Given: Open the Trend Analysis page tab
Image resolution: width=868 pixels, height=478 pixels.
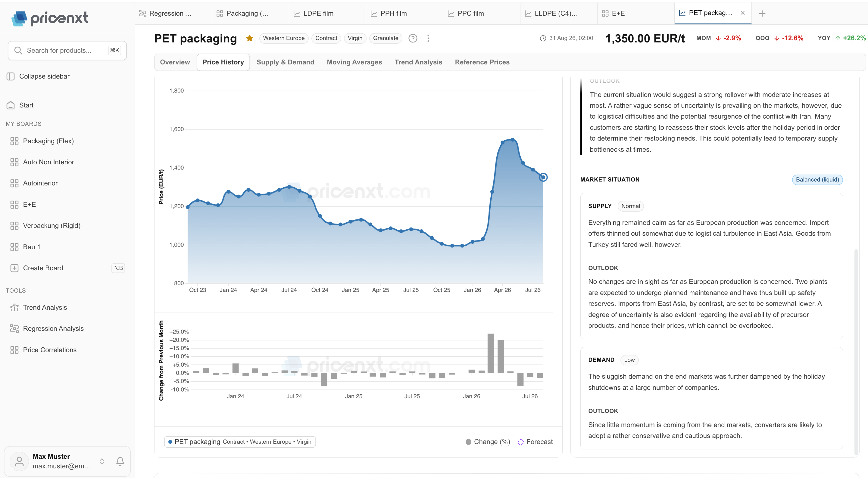Looking at the screenshot, I should pyautogui.click(x=419, y=62).
